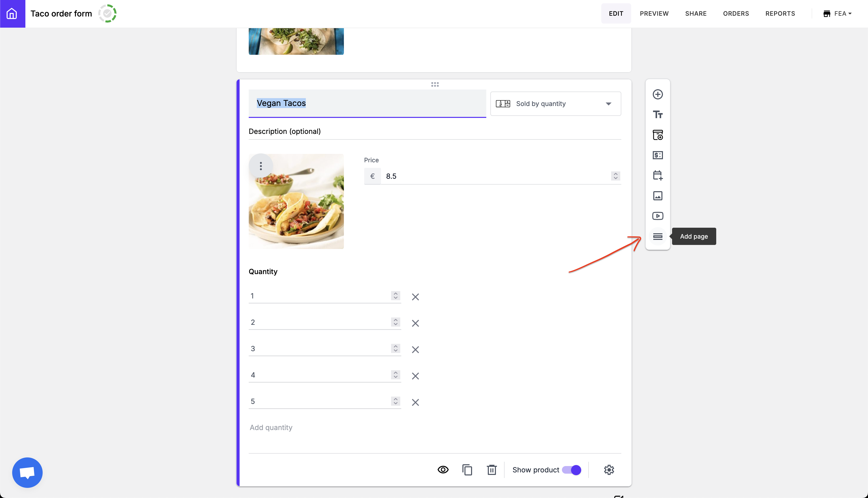The width and height of the screenshot is (868, 498).
Task: Remove quantity option 5
Action: tap(415, 402)
